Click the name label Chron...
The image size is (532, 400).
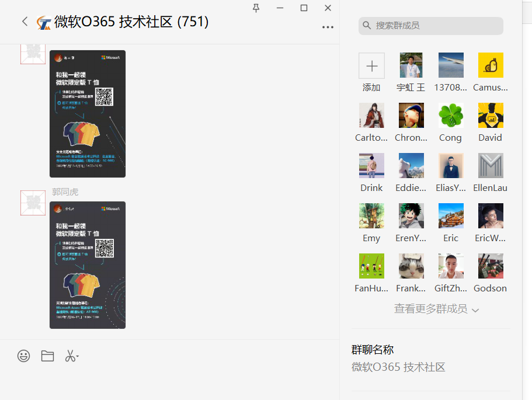(x=411, y=138)
